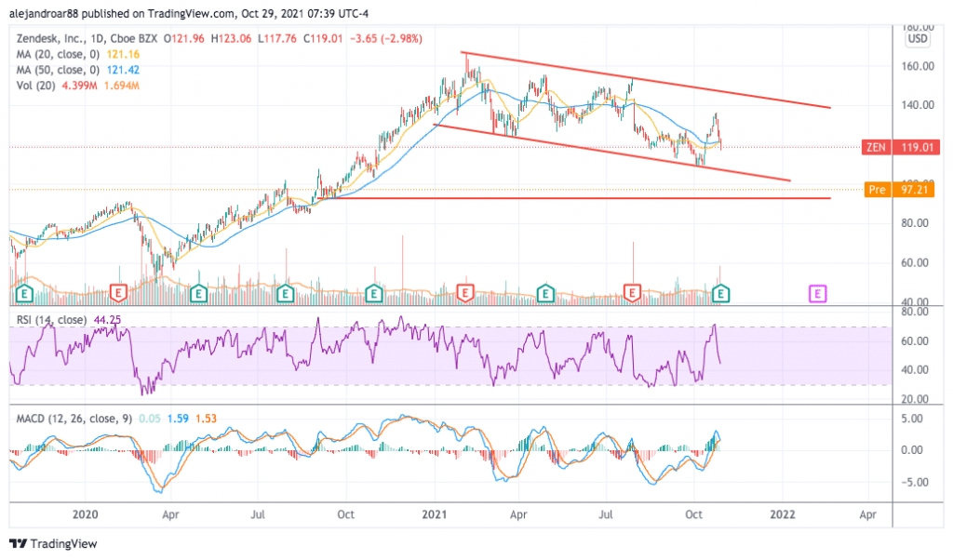Select the RSI (14, close) indicator legend
Image resolution: width=953 pixels, height=560 pixels.
(51, 320)
